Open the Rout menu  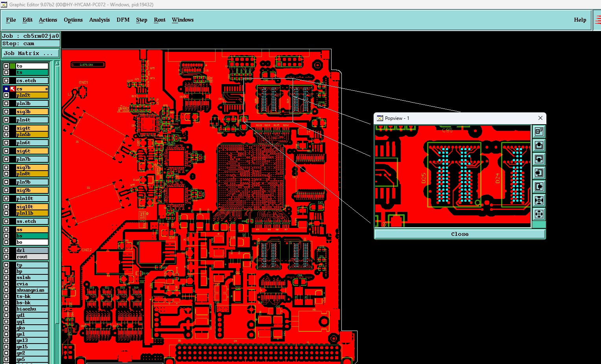point(160,20)
